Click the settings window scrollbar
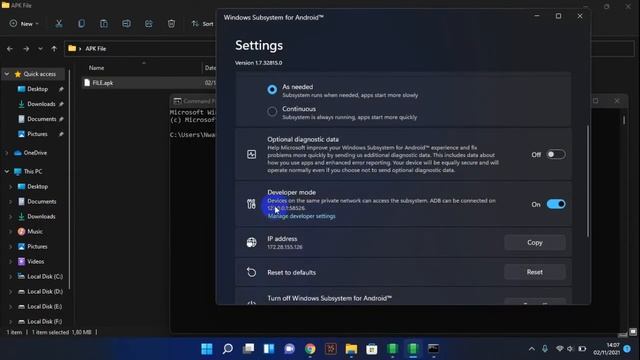 click(x=588, y=181)
